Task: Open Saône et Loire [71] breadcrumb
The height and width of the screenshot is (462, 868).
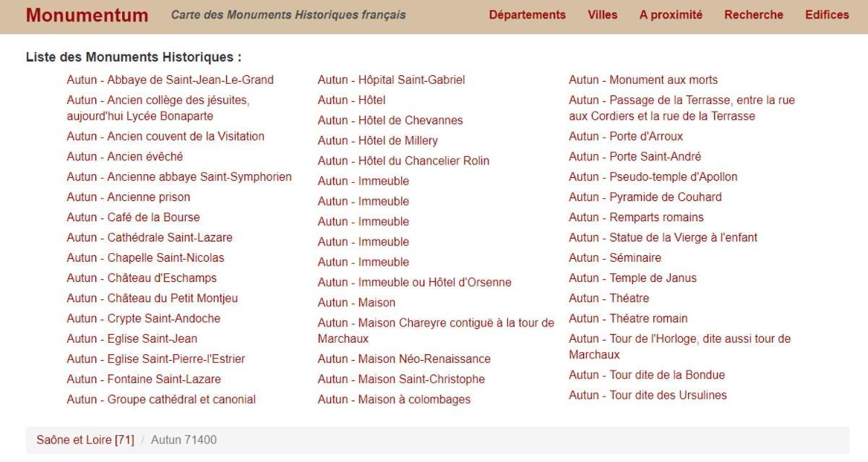Action: pos(85,440)
